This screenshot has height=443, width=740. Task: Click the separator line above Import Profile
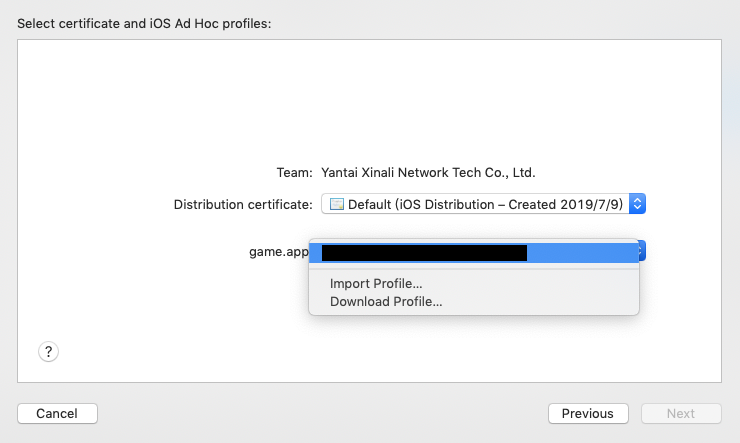point(474,269)
